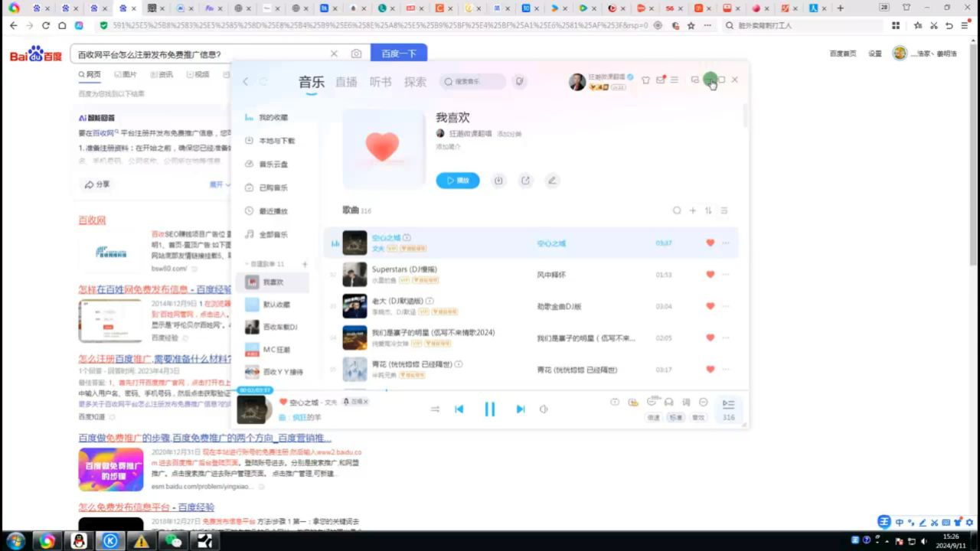Click the 倍速 playback speed button

click(653, 418)
